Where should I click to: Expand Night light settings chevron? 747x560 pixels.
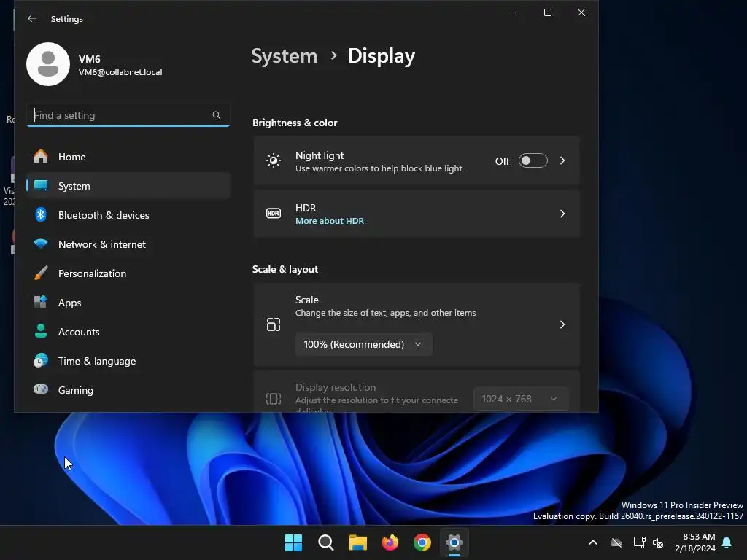click(562, 160)
